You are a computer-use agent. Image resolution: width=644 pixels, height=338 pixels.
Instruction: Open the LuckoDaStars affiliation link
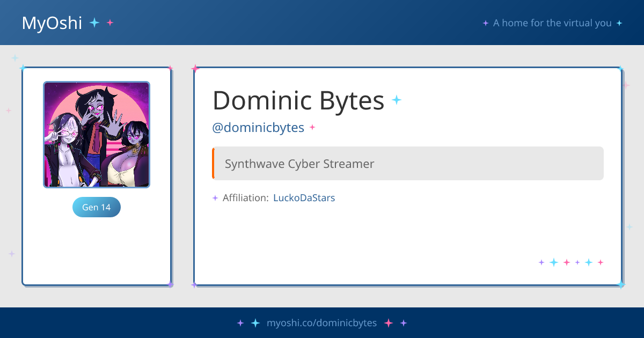coord(304,198)
